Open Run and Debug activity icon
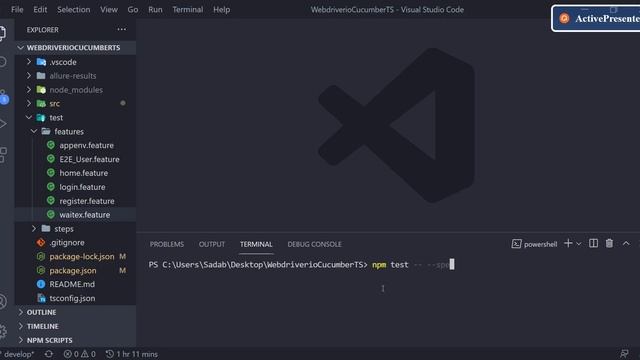This screenshot has width=640, height=360. click(x=2, y=124)
